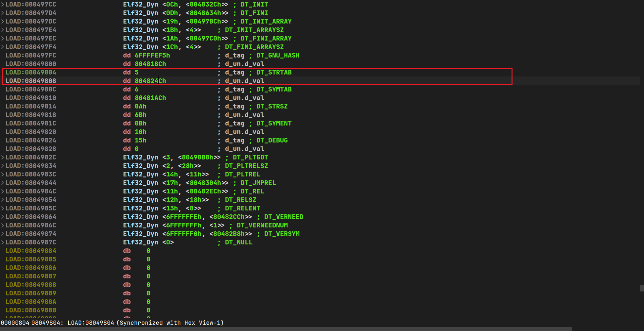The image size is (644, 331).
Task: Expand the DT_VERNEED row at LOAD:08049864
Action: [3, 217]
